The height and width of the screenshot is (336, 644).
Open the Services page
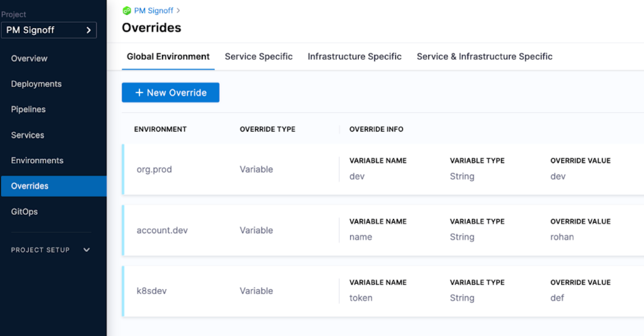tap(28, 135)
